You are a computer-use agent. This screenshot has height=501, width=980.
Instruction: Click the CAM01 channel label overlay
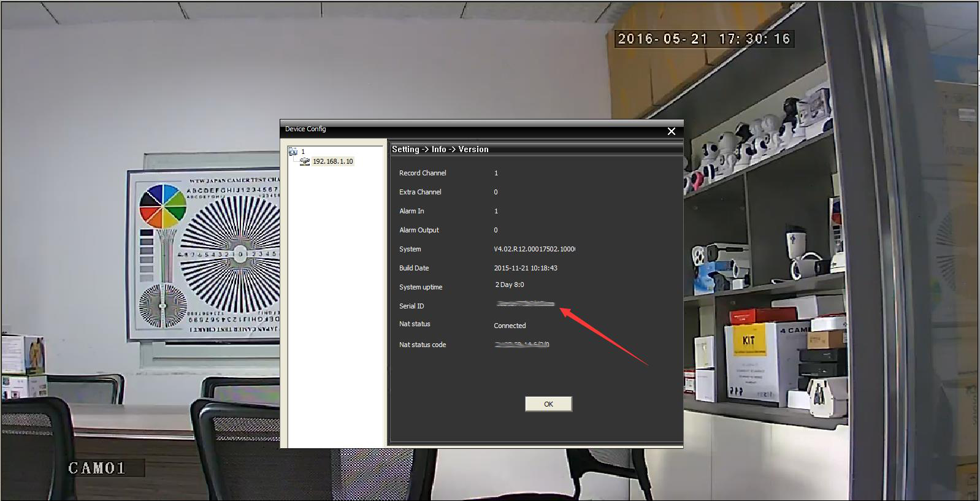(97, 468)
